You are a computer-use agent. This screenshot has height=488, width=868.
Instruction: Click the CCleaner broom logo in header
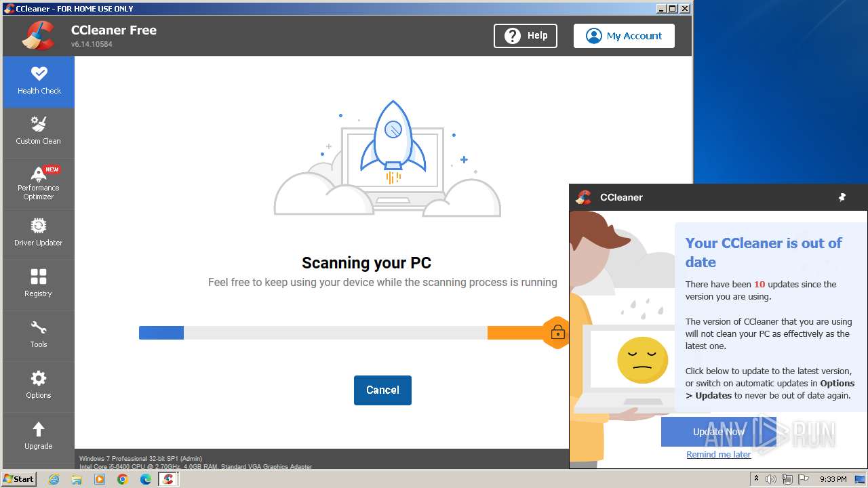[x=38, y=35]
